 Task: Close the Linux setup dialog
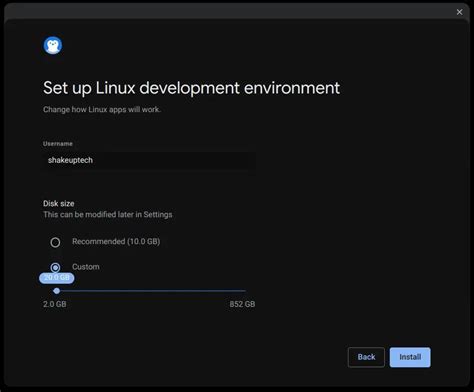(459, 12)
